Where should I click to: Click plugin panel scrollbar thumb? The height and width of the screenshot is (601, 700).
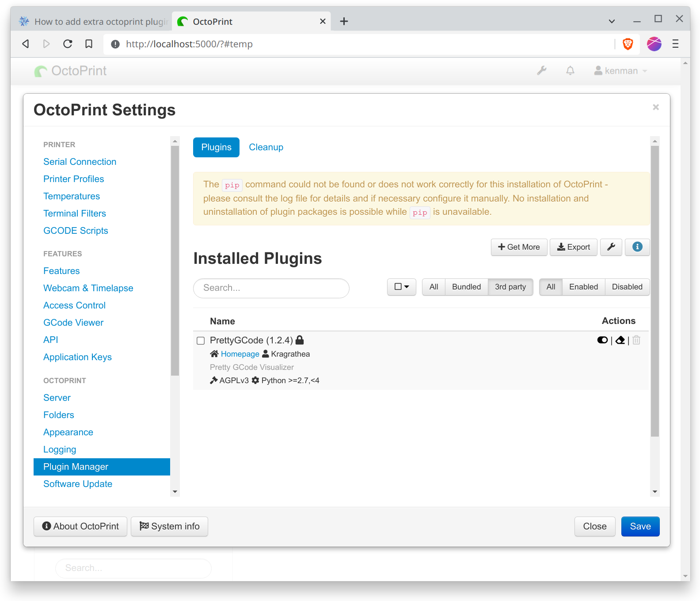click(655, 291)
